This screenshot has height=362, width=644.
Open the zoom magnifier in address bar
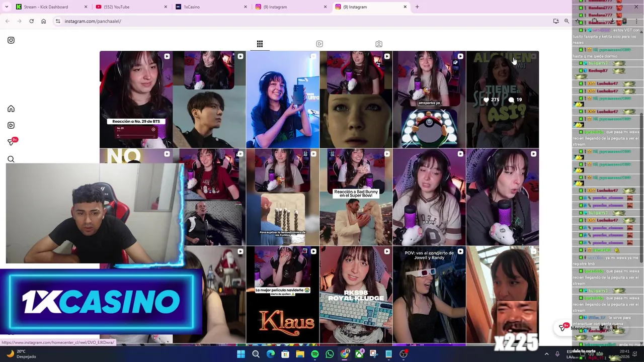pos(567,21)
